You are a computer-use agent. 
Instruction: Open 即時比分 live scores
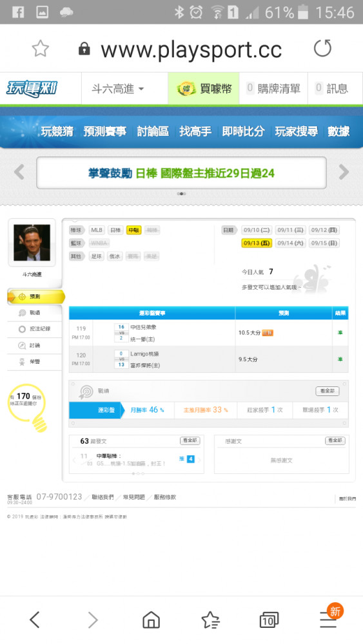[x=243, y=131]
